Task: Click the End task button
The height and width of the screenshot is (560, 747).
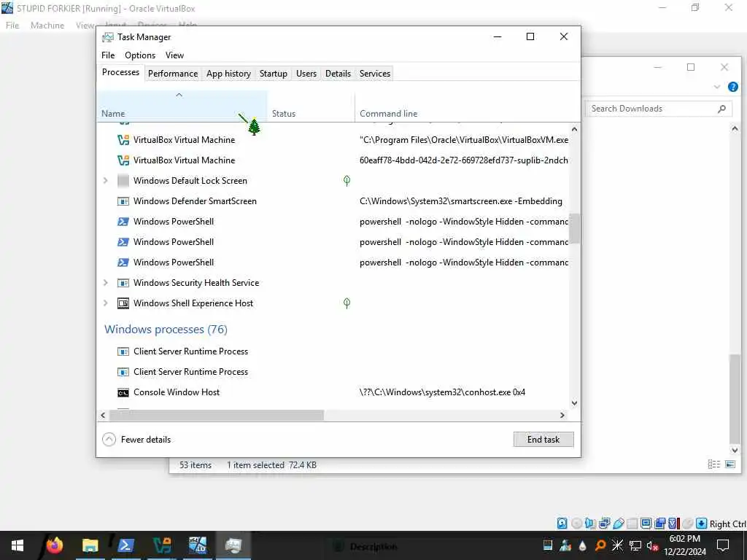Action: [x=543, y=440]
